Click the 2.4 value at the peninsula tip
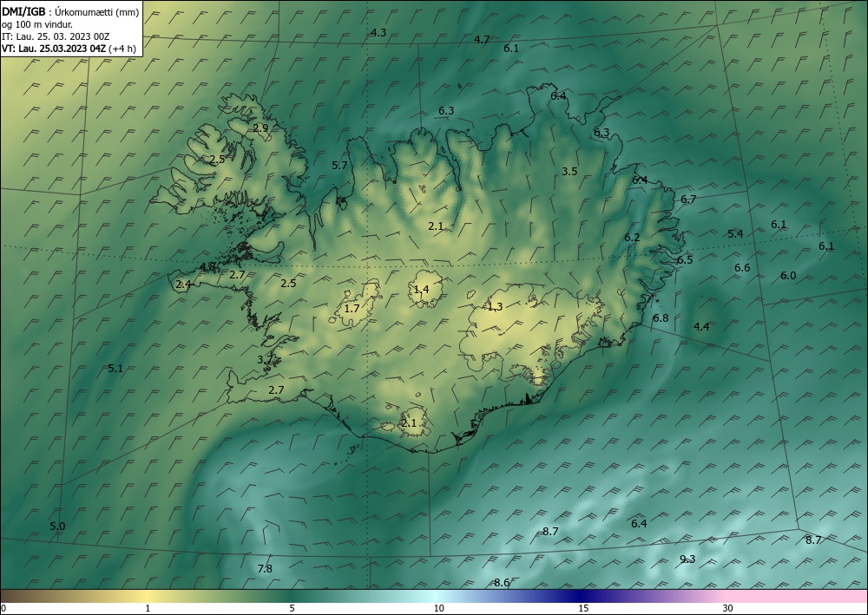The image size is (868, 615). pyautogui.click(x=183, y=285)
